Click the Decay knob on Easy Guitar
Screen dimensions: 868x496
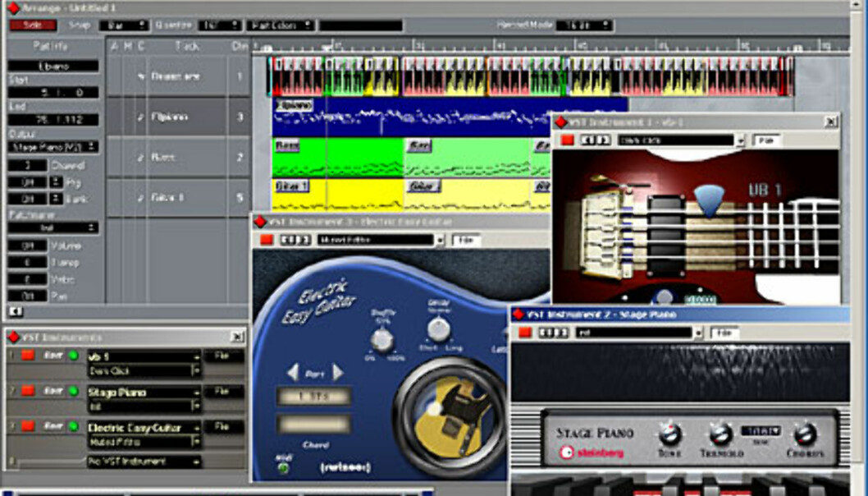point(438,330)
